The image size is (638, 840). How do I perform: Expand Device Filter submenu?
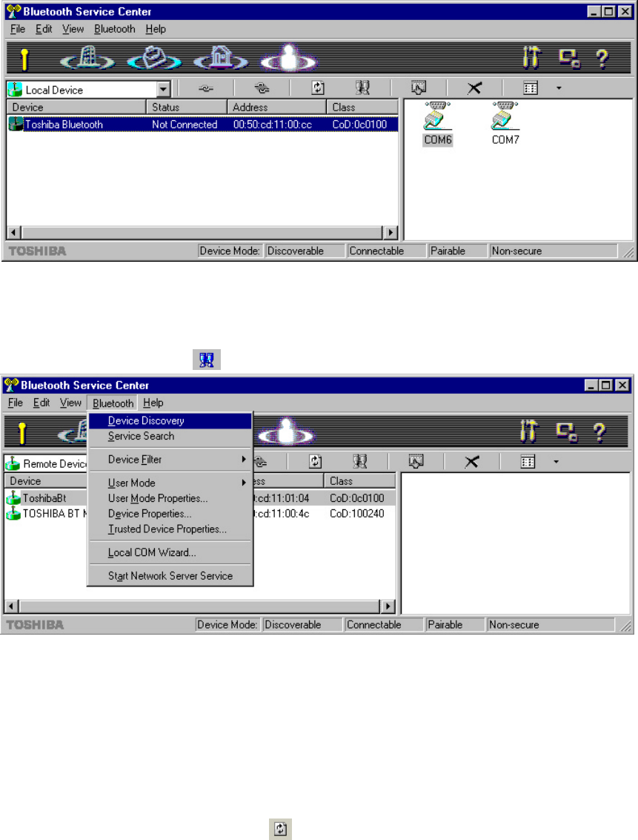(x=170, y=460)
